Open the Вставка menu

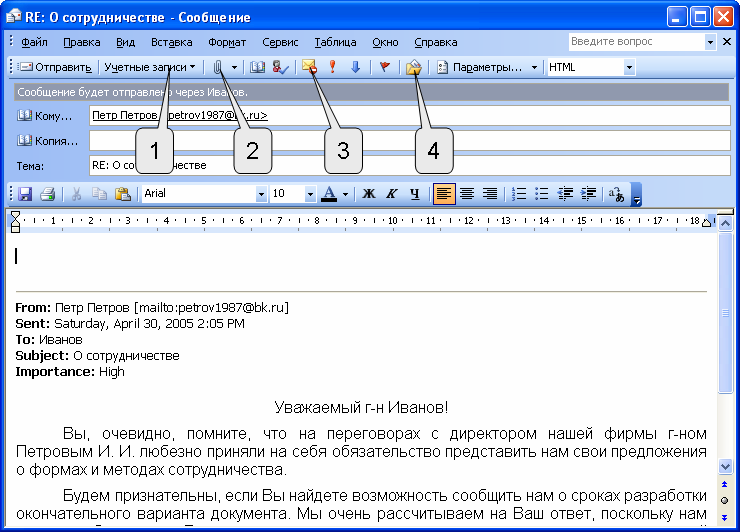coord(172,42)
